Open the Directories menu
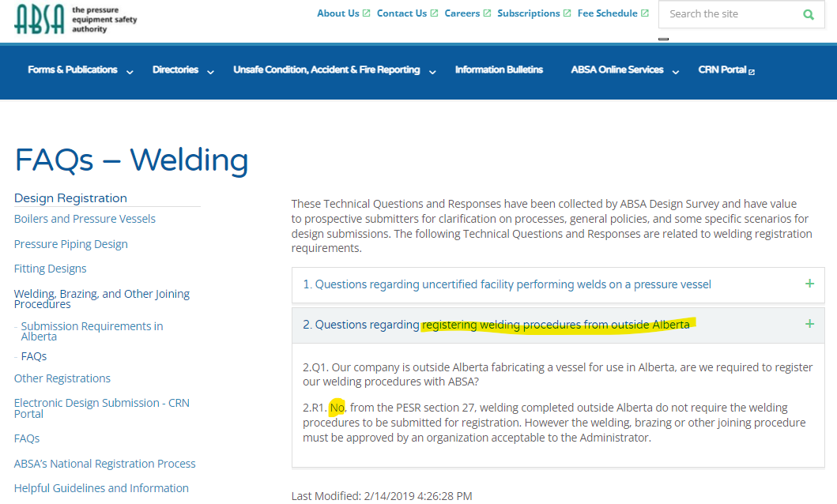 175,70
